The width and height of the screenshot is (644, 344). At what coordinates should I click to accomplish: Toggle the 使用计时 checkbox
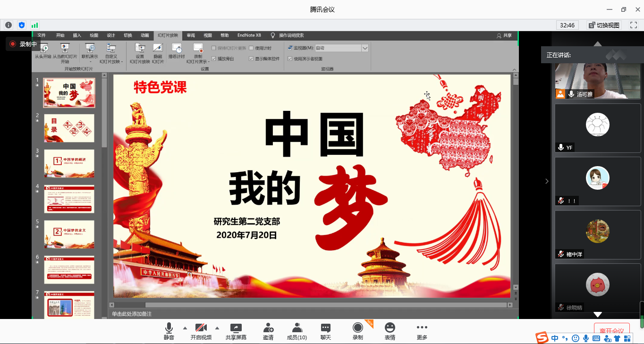pos(252,48)
